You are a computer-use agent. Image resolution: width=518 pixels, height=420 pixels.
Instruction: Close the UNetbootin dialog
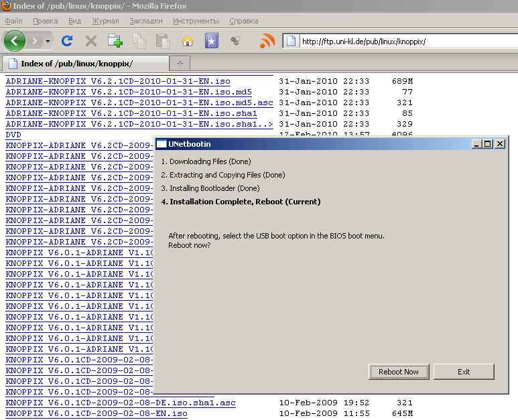coord(500,144)
